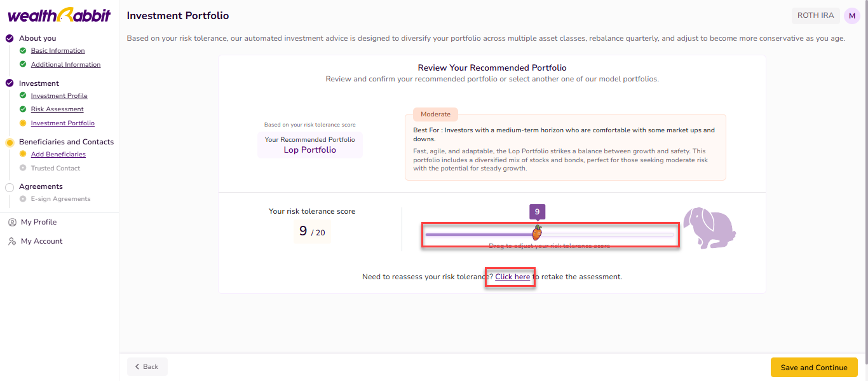The height and width of the screenshot is (381, 868).
Task: Open the Additional Information step
Action: coord(65,65)
